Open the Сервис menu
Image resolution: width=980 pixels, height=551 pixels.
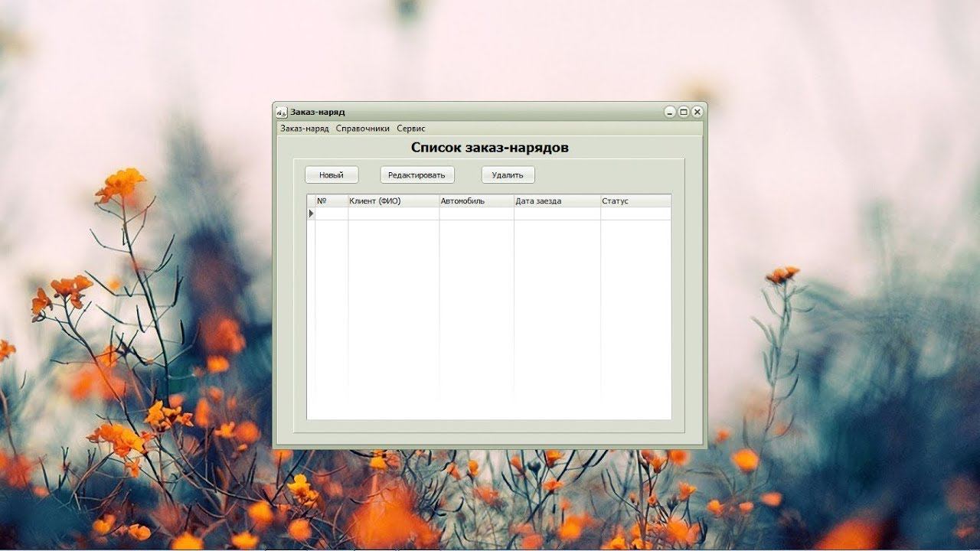pyautogui.click(x=411, y=129)
